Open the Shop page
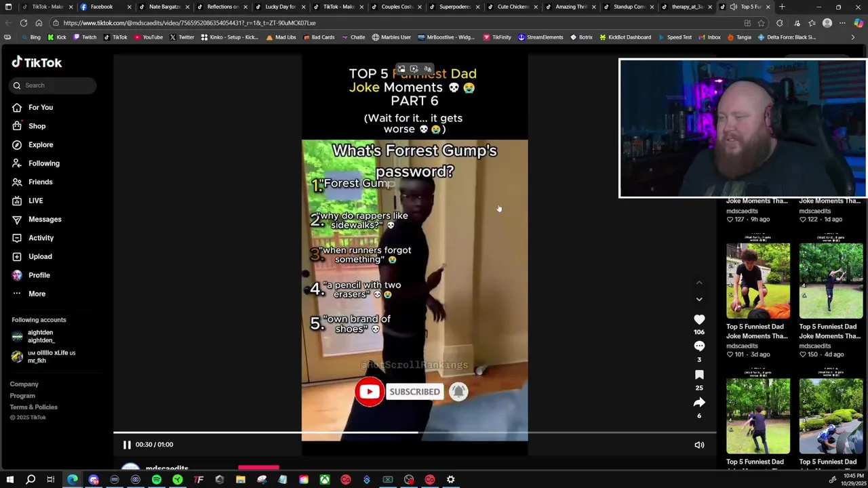This screenshot has height=488, width=868. [29, 126]
